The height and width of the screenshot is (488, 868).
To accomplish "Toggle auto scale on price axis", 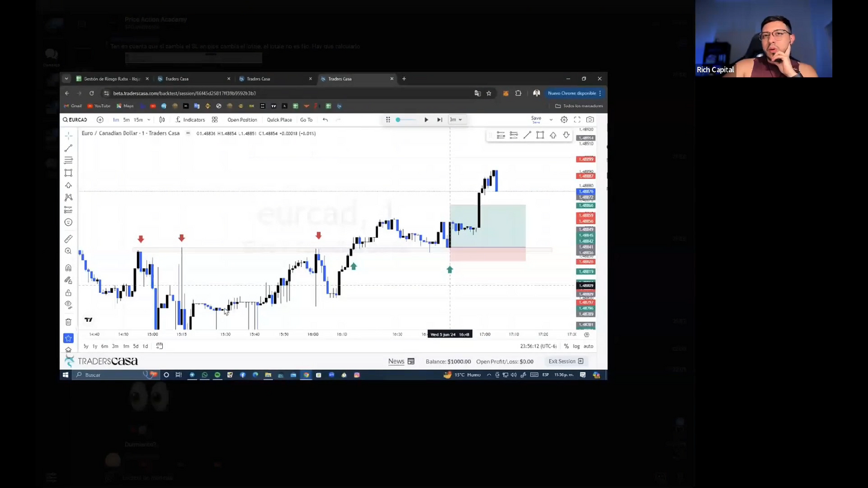I will (588, 346).
